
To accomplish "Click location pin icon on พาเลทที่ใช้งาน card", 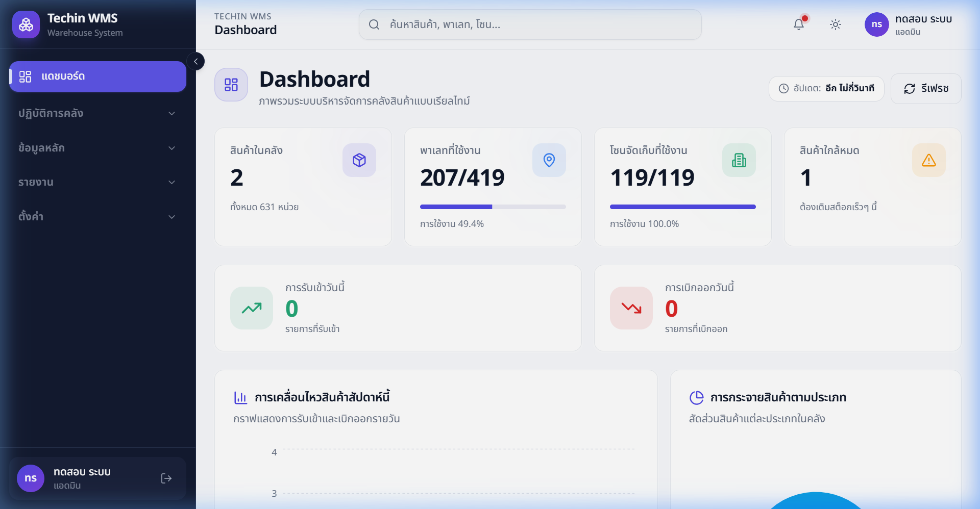I will pos(549,160).
